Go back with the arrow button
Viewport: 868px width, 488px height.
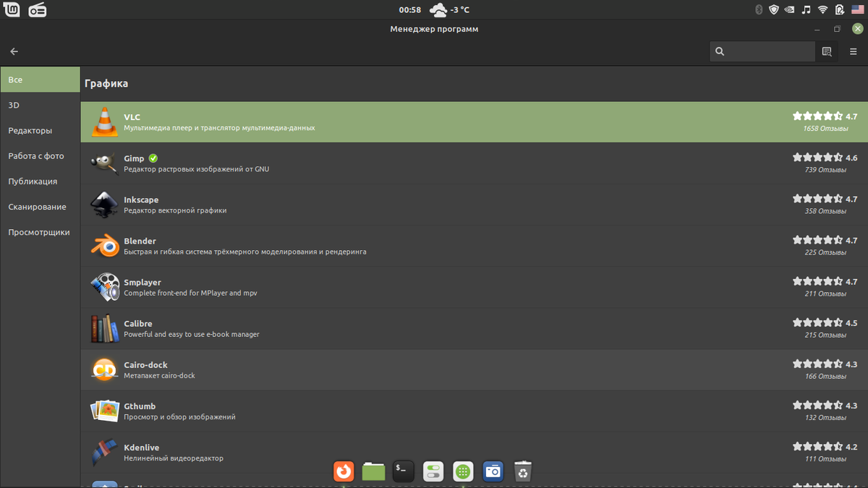(x=14, y=51)
